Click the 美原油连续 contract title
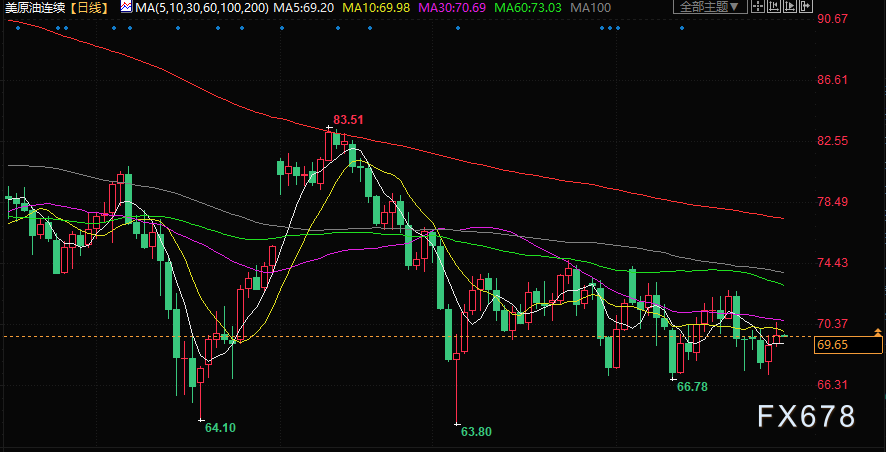The image size is (886, 452). pyautogui.click(x=37, y=7)
